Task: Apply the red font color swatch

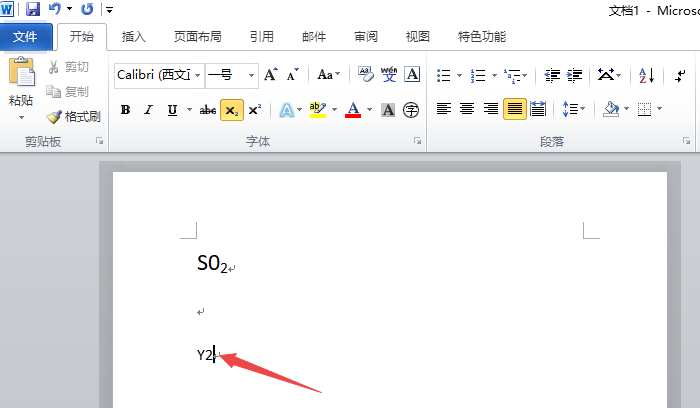Action: pos(353,110)
